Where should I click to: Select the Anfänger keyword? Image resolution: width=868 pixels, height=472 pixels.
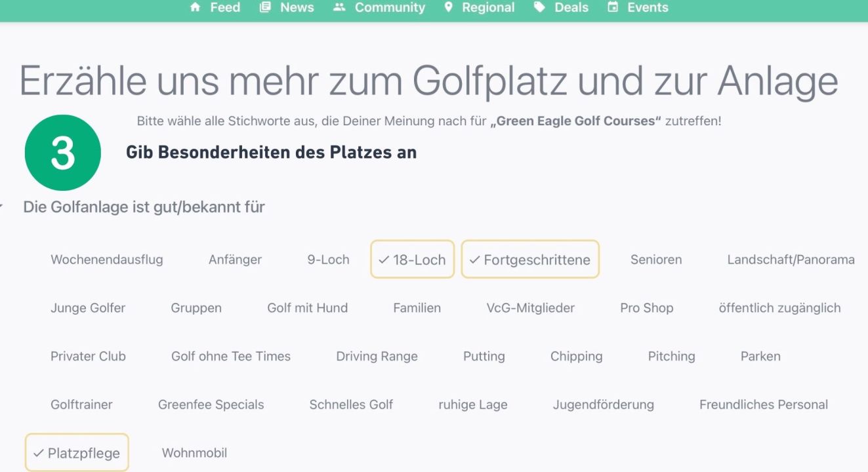[x=235, y=260]
